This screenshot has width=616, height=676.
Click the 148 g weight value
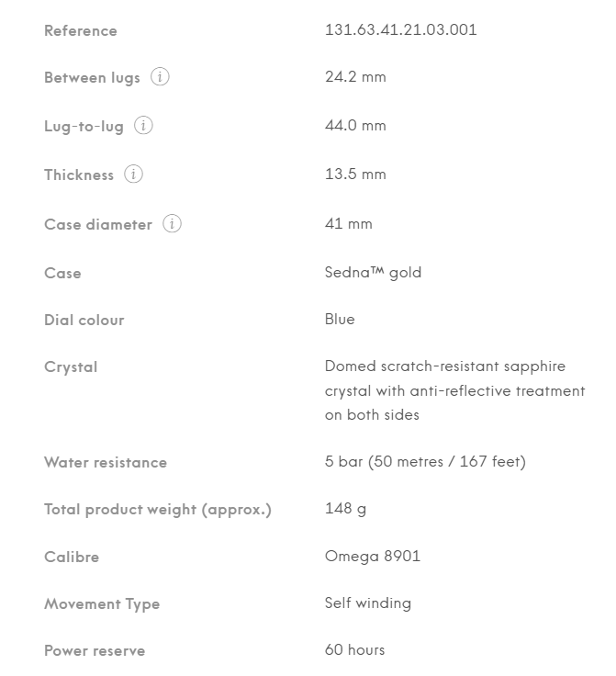(345, 509)
